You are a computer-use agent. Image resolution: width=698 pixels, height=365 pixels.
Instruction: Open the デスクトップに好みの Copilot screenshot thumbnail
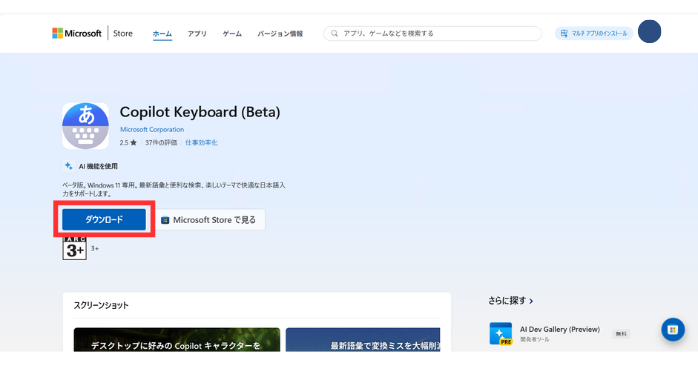pos(177,340)
